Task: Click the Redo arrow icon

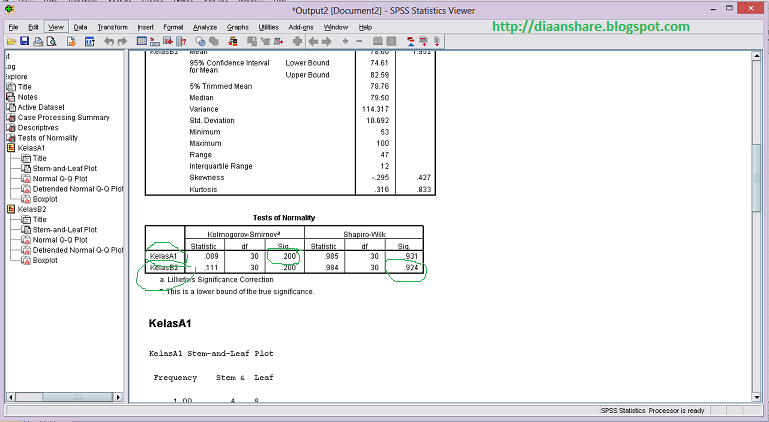Action: pos(123,41)
